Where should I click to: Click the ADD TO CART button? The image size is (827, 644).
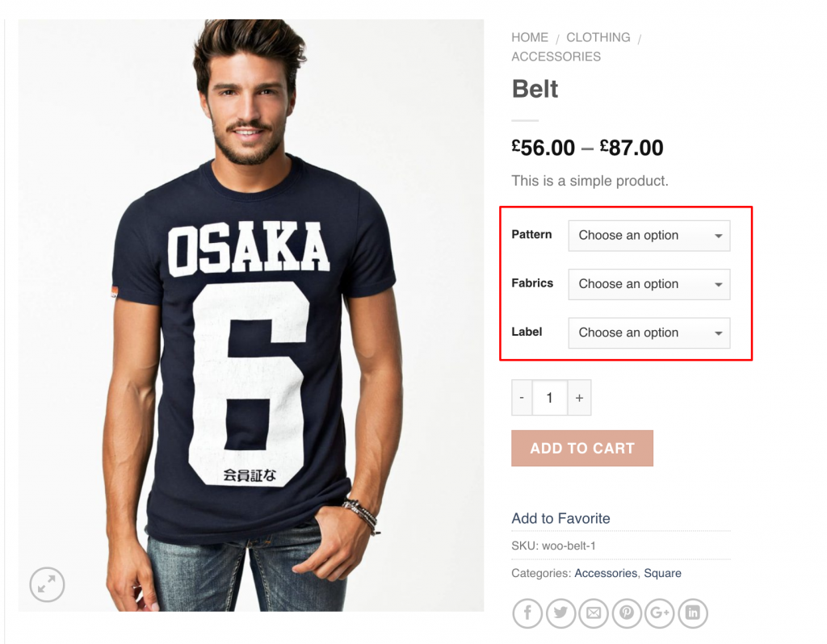[x=581, y=448]
